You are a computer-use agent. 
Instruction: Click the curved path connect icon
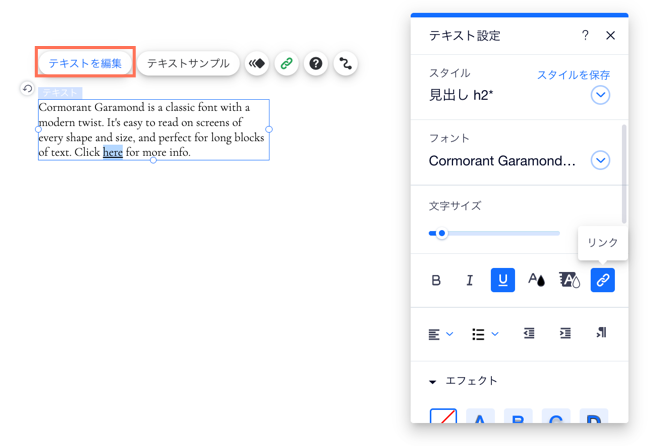point(346,64)
